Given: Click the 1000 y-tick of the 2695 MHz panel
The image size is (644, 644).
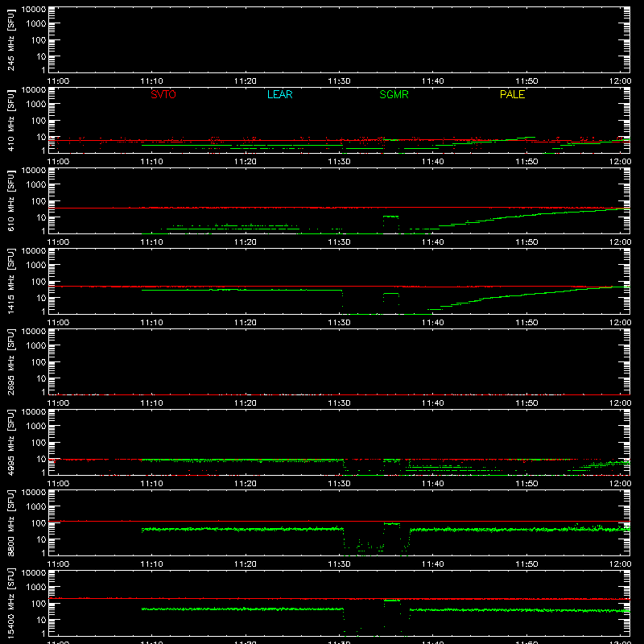Looking at the screenshot, I should pos(36,345).
